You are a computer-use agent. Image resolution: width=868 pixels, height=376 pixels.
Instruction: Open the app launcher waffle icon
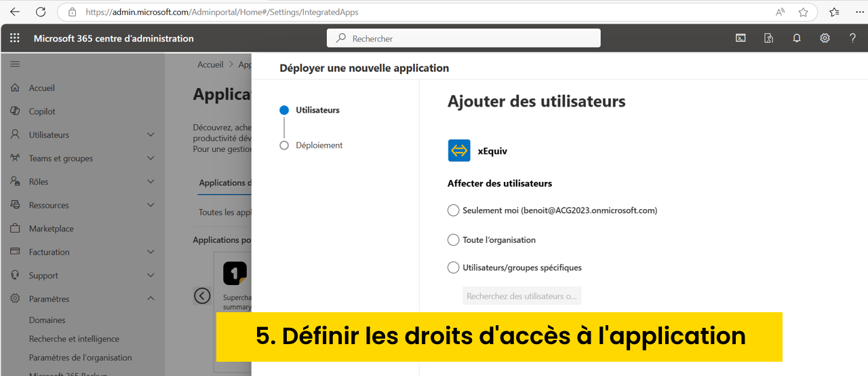tap(14, 38)
